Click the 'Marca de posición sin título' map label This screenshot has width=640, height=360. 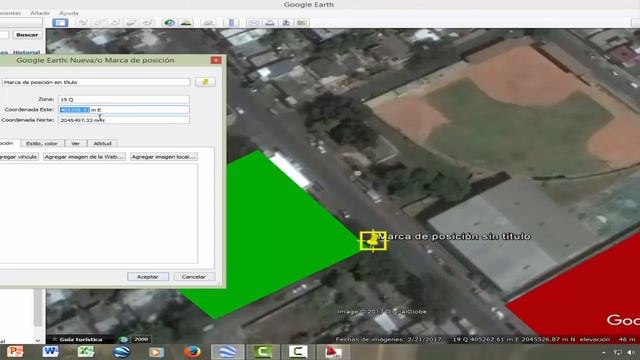pos(454,236)
